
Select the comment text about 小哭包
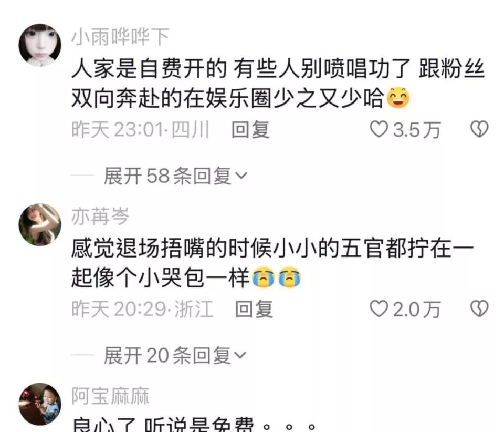pyautogui.click(x=272, y=263)
